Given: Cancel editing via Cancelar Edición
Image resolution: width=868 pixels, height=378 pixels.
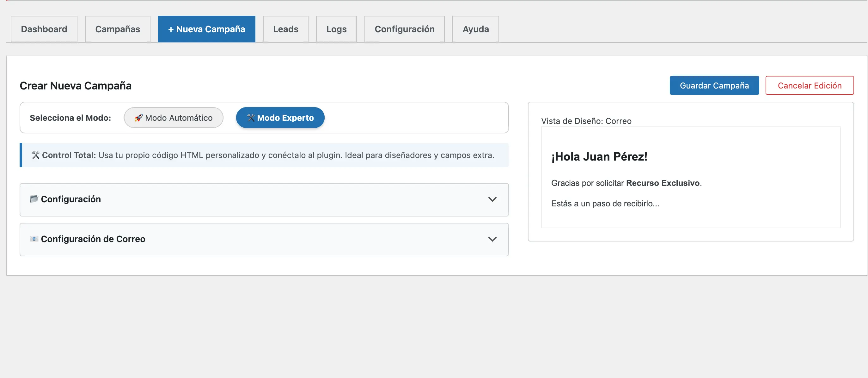Looking at the screenshot, I should [810, 85].
